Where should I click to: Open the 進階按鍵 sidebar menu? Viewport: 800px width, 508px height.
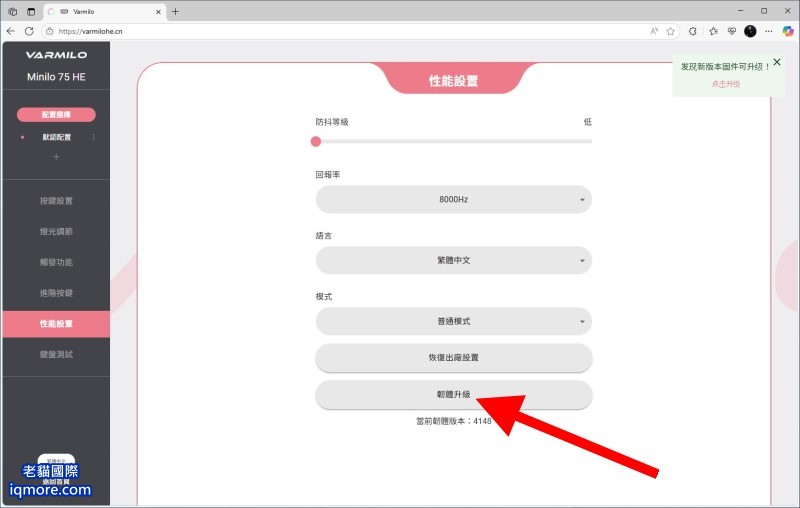tap(56, 293)
